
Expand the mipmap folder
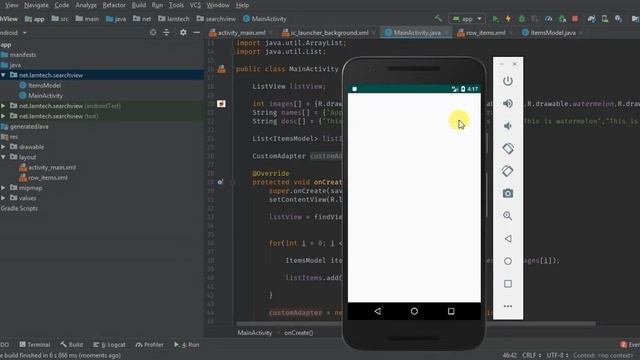click(x=3, y=188)
